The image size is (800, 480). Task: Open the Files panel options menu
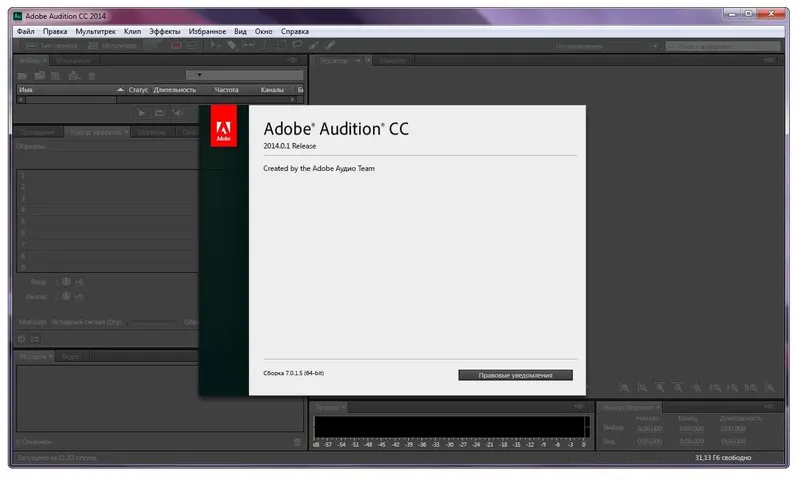coord(293,60)
